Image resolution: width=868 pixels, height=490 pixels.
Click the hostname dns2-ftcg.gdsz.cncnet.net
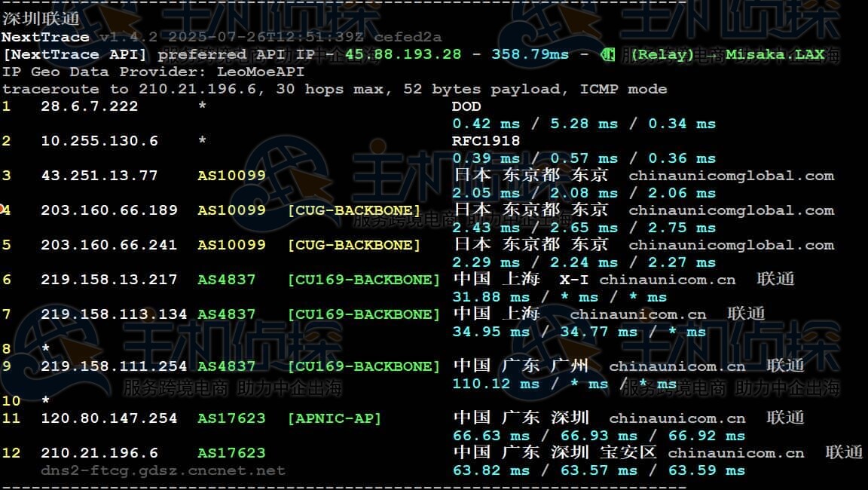pyautogui.click(x=163, y=470)
